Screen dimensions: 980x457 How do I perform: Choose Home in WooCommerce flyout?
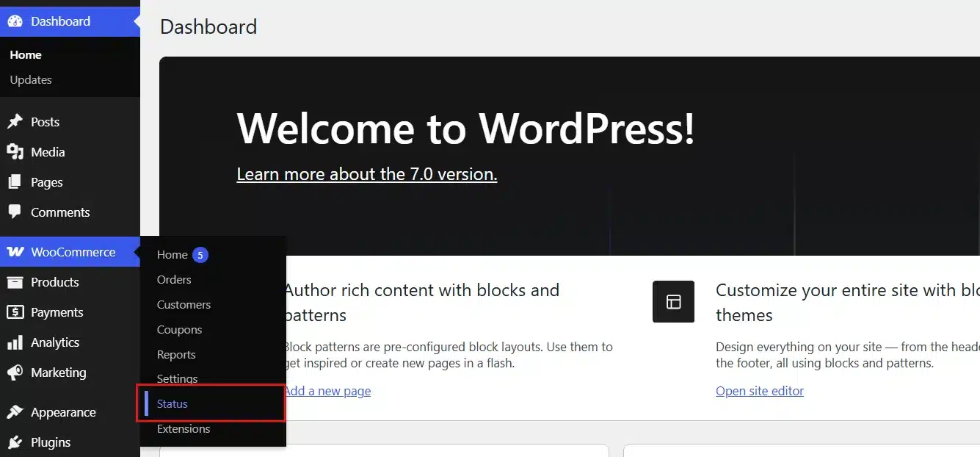173,255
